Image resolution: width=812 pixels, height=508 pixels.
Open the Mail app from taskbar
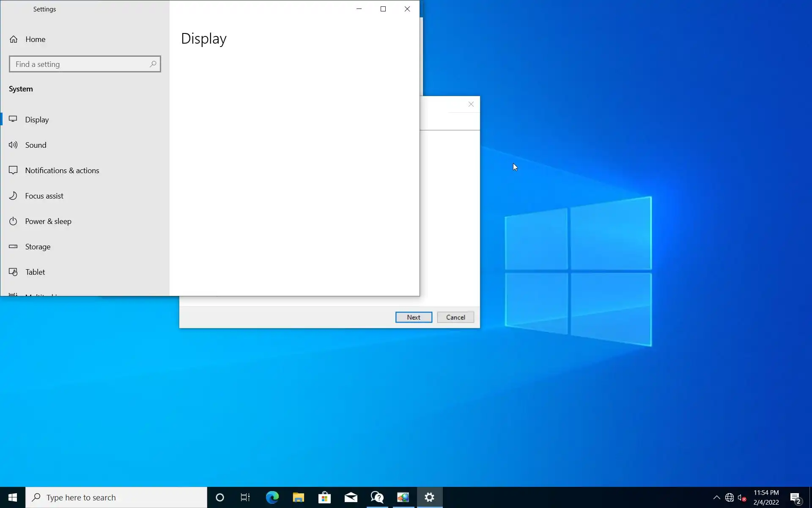351,497
